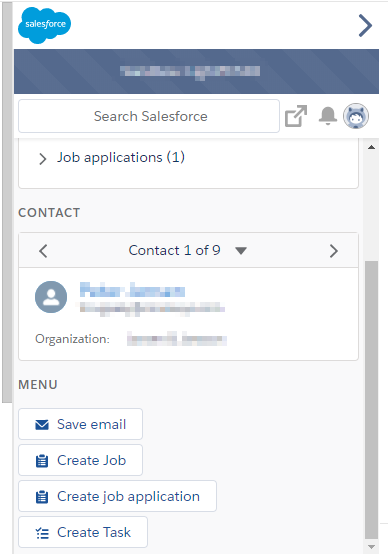The height and width of the screenshot is (554, 388).
Task: Open the blurred organization name link
Action: tap(177, 338)
